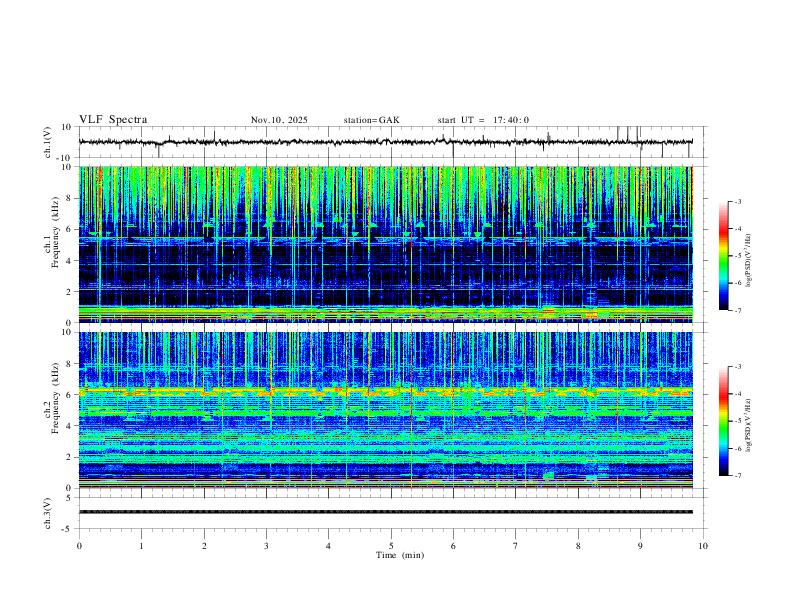Image resolution: width=792 pixels, height=612 pixels.
Task: Click the 'ch.3(V)' axis label
Action: pos(48,513)
